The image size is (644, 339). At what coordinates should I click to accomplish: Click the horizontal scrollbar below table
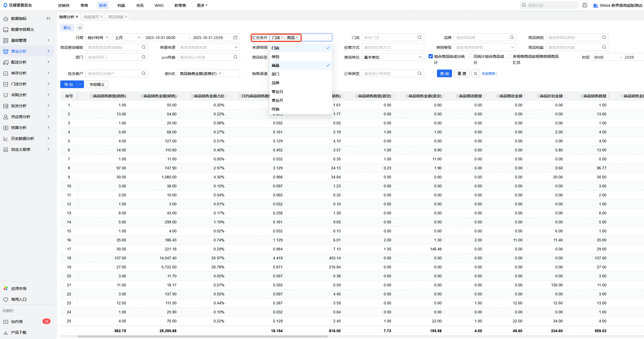pyautogui.click(x=202, y=337)
